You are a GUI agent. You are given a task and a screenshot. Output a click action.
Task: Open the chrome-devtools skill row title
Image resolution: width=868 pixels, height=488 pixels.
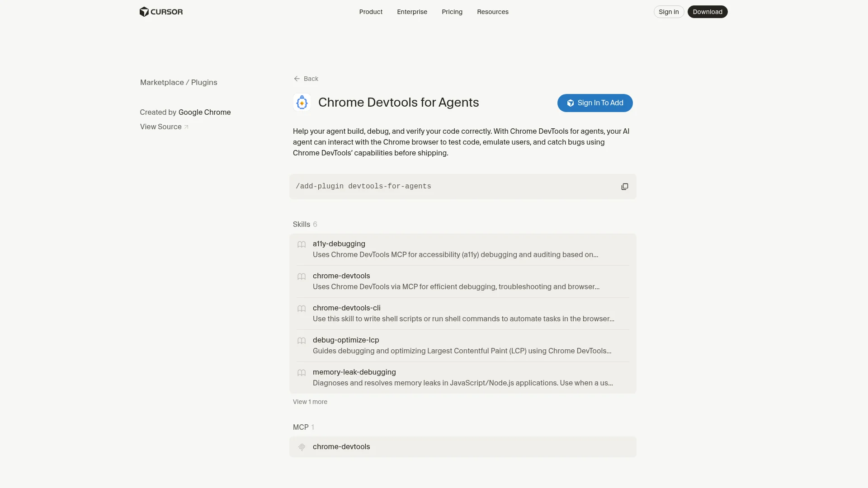click(341, 276)
